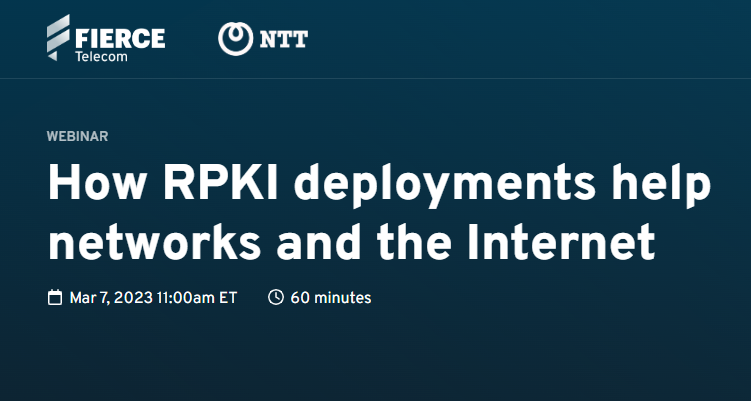The width and height of the screenshot is (751, 402).
Task: Click the Mar 7, 2023 date text
Action: pos(111,298)
